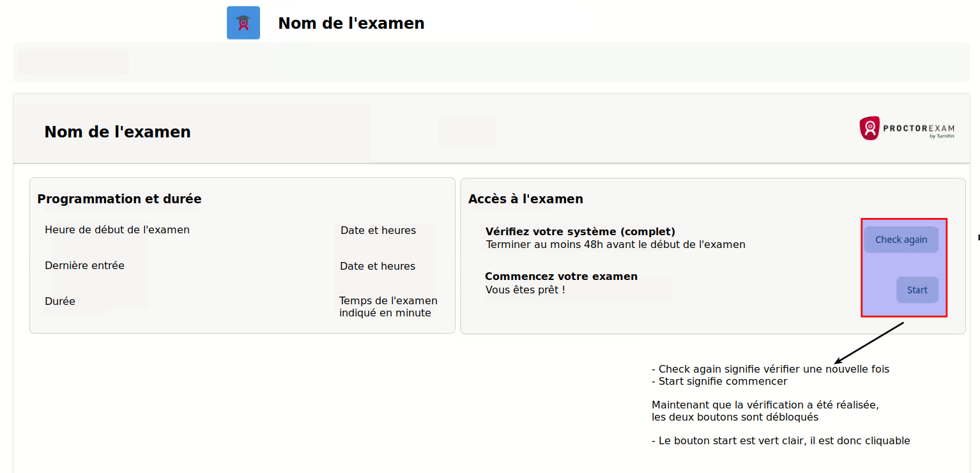Click the Heure de début de l'examen label

click(117, 229)
